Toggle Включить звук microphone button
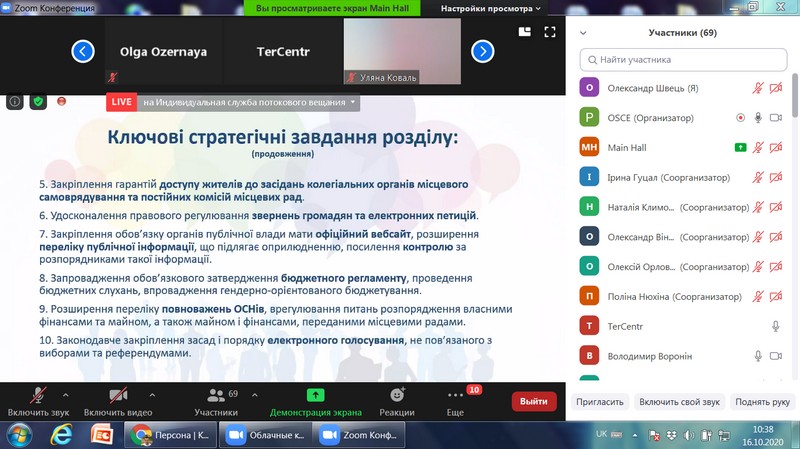Viewport: 800px width, 449px height. pos(36,401)
